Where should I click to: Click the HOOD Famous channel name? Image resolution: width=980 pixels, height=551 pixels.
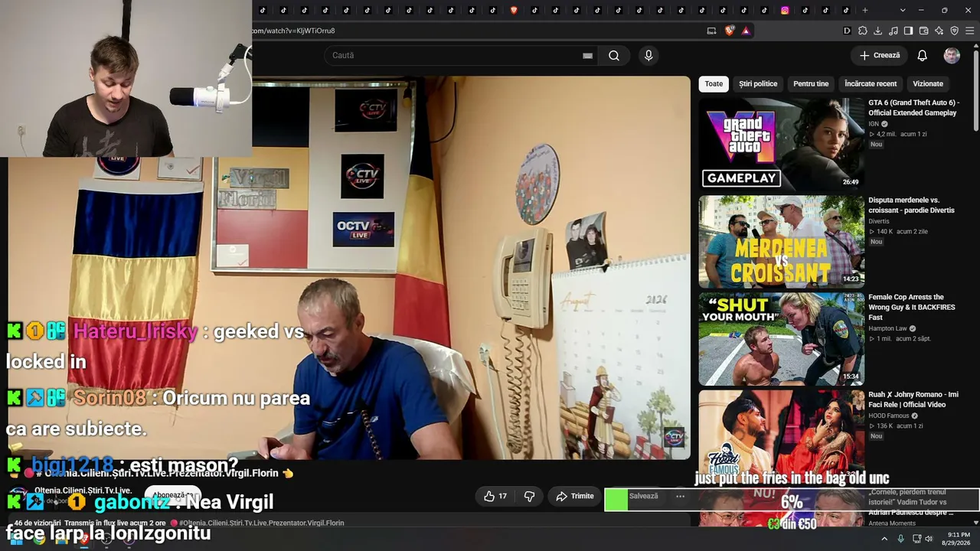888,416
